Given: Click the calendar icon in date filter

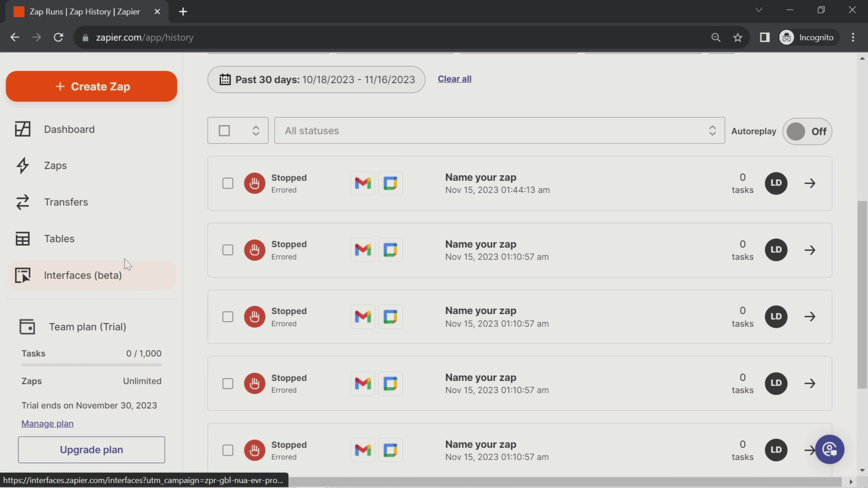Looking at the screenshot, I should click(225, 80).
